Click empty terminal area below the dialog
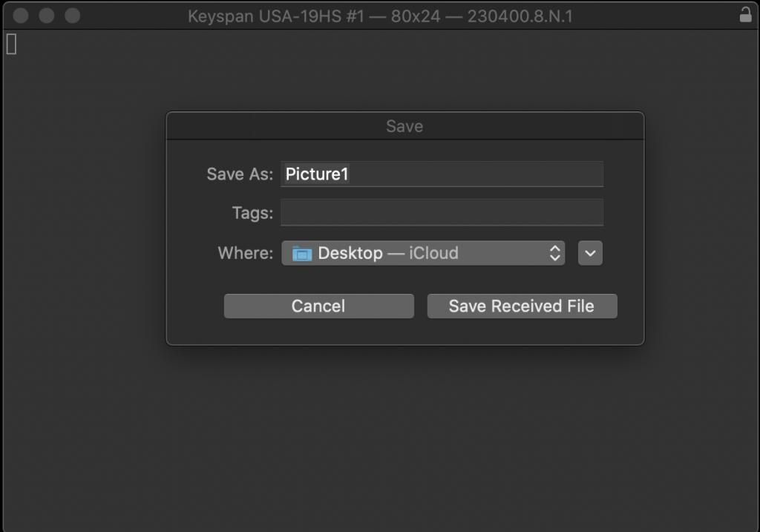The image size is (760, 532). pyautogui.click(x=380, y=436)
